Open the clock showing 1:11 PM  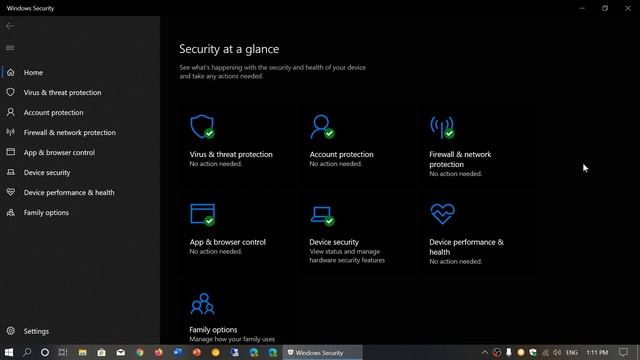[597, 352]
